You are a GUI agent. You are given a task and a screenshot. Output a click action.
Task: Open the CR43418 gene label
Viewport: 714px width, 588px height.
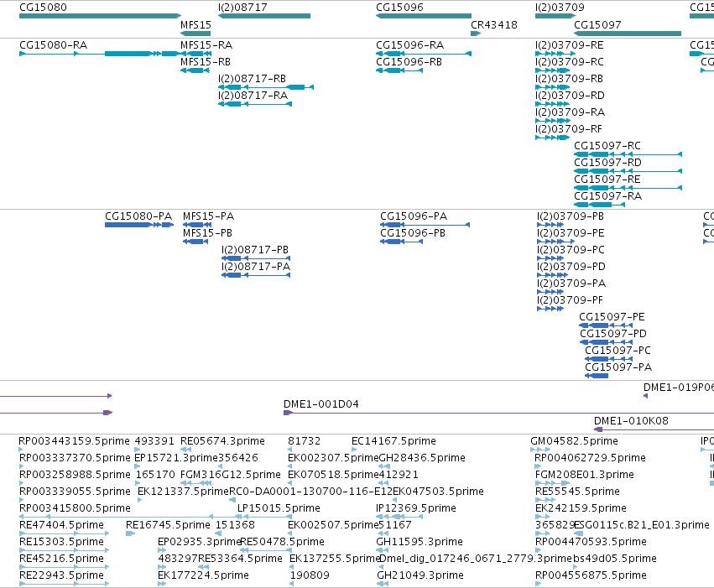[x=494, y=25]
